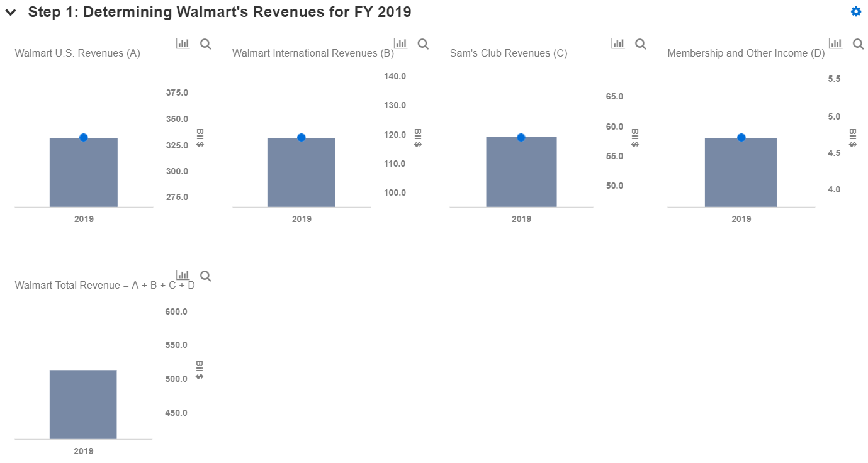868x463 pixels.
Task: Click magnifier icon for Walmart Total Revenue
Action: tap(205, 276)
